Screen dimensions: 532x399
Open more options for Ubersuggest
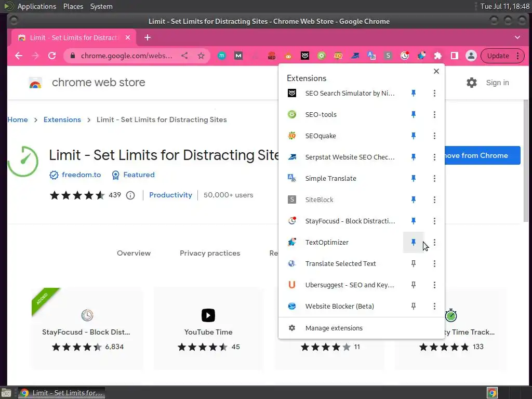434,285
